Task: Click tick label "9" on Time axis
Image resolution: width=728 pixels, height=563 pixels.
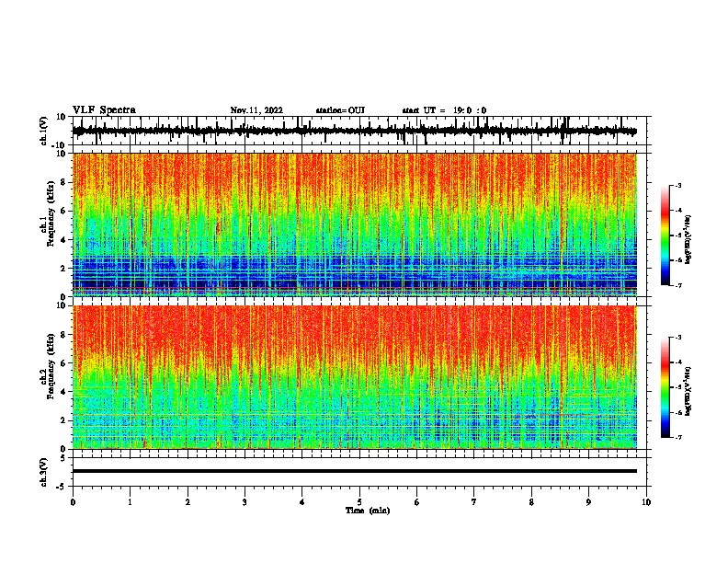Action: click(x=588, y=502)
